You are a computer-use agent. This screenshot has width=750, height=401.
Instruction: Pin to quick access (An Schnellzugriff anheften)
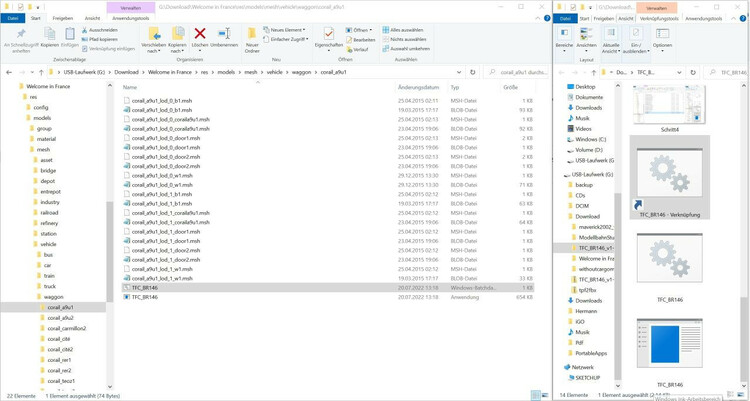[21, 40]
